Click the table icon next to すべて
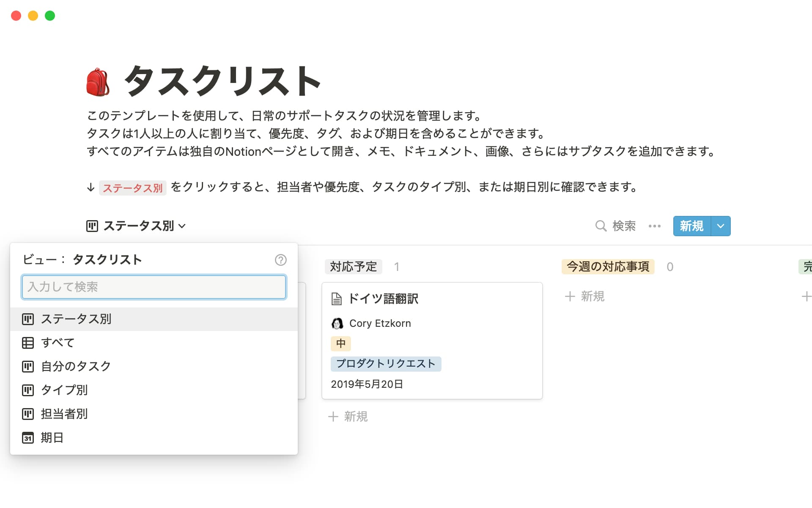This screenshot has width=812, height=508. pyautogui.click(x=28, y=342)
